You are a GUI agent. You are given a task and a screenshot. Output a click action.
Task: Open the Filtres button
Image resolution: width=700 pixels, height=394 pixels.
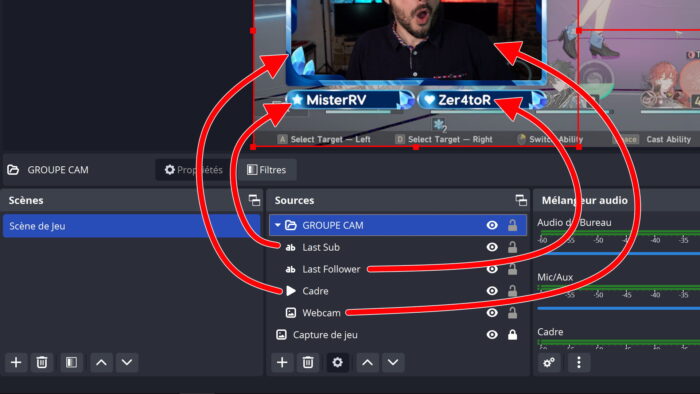pos(267,170)
